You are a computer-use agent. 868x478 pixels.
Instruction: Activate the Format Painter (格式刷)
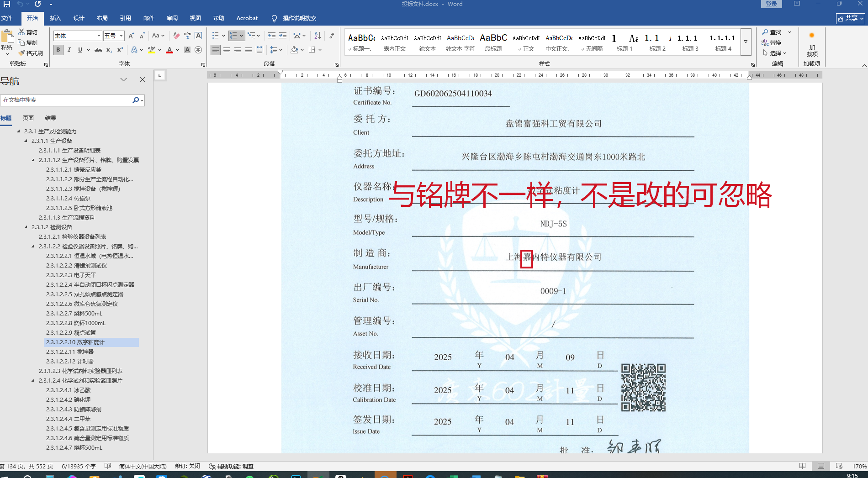[x=31, y=53]
